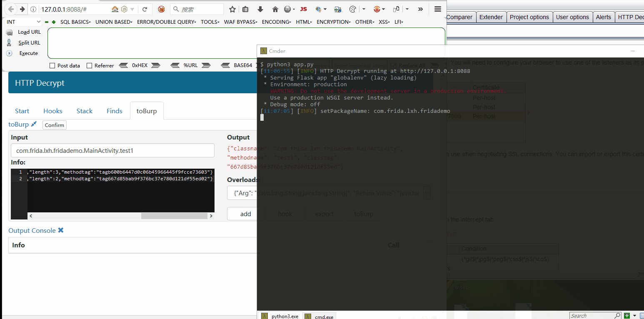The height and width of the screenshot is (319, 644).
Task: Click the toBurp section heading link
Action: click(19, 124)
